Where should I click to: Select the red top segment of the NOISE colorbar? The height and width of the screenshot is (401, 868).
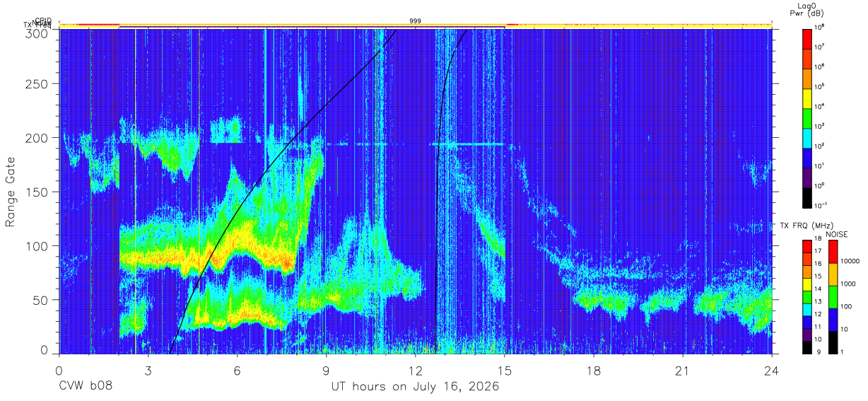tap(833, 252)
